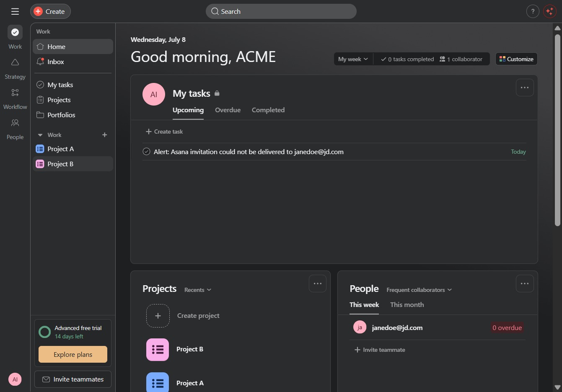Click the Advanced free trial label
This screenshot has width=562, height=392.
pos(78,328)
